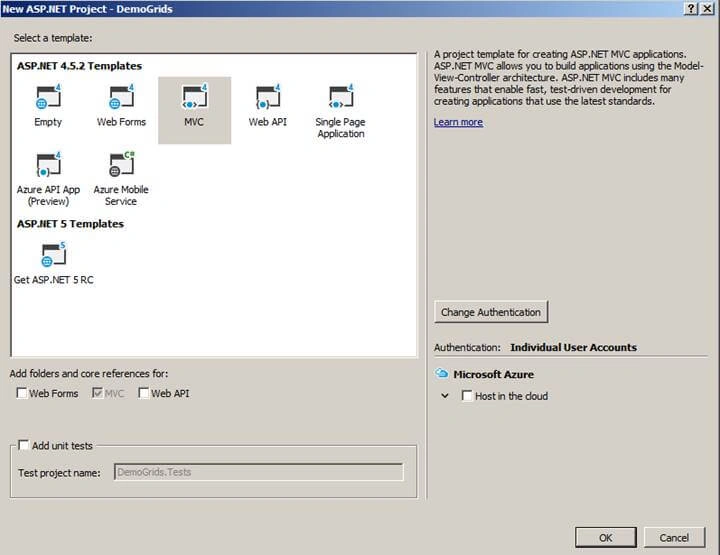Open the Learn more link
Viewport: 720px width, 555px height.
(458, 122)
